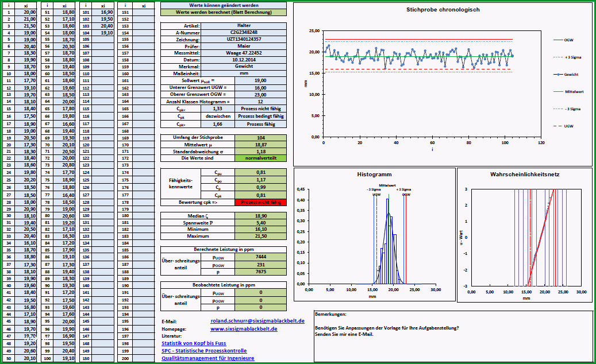Select the Artikel value cell 'Halter'
Screen dimensions: 596x364
(x=244, y=26)
